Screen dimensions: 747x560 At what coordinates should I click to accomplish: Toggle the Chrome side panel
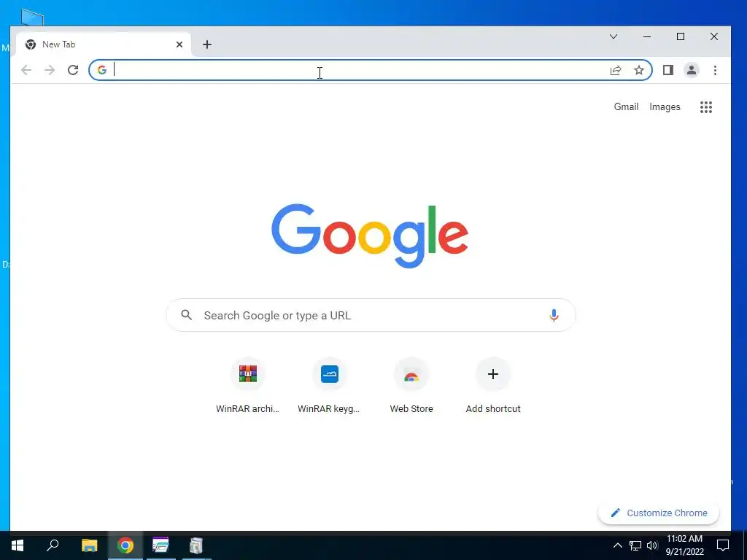(x=668, y=71)
